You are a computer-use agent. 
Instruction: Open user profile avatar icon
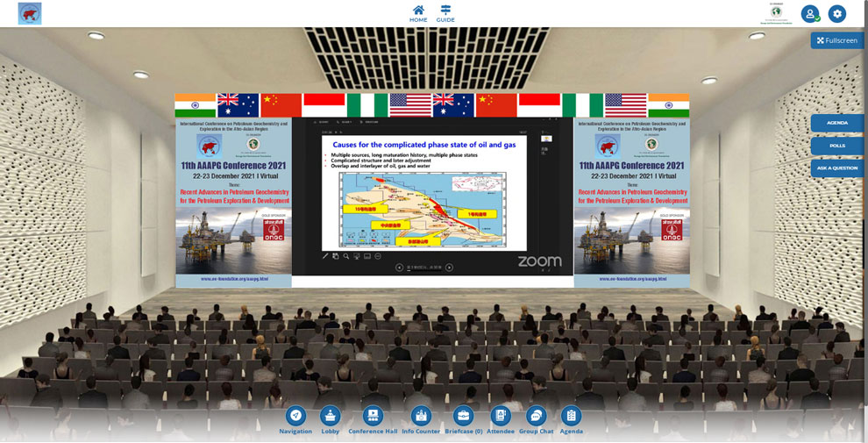(x=810, y=14)
